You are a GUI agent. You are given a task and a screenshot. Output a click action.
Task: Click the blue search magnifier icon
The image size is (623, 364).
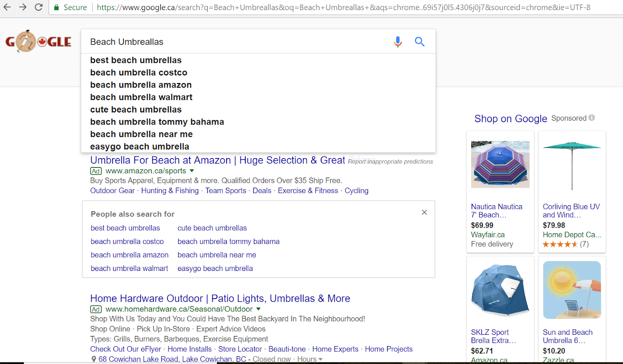pyautogui.click(x=419, y=42)
